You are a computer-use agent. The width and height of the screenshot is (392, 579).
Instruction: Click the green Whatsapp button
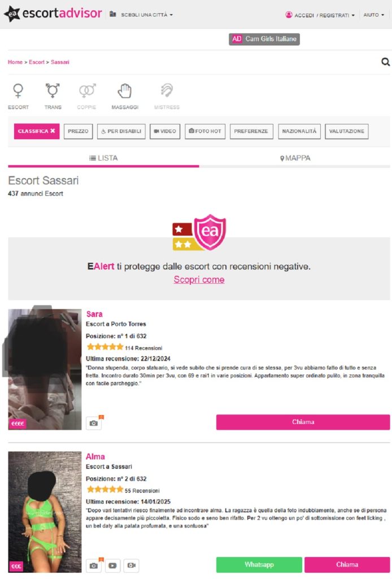[259, 565]
